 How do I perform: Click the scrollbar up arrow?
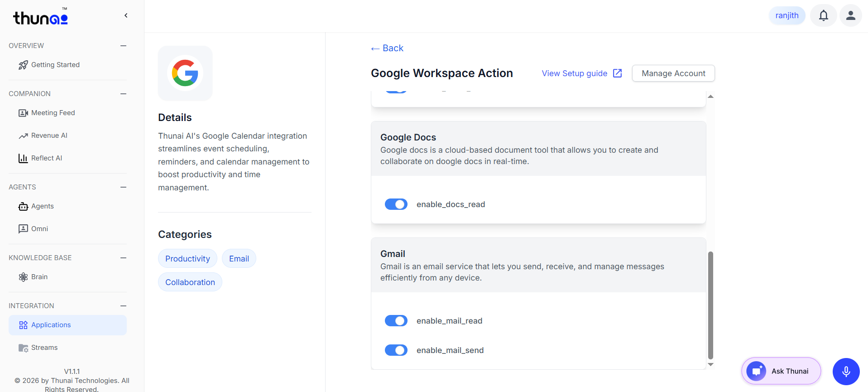coord(710,97)
